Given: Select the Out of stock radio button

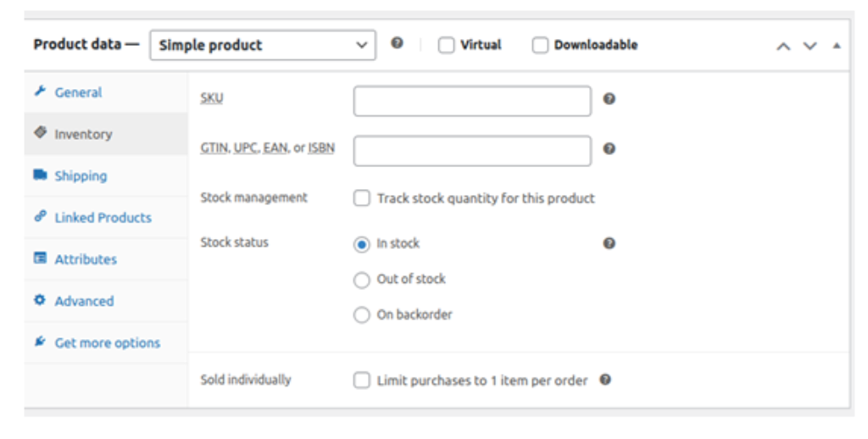Looking at the screenshot, I should (361, 281).
